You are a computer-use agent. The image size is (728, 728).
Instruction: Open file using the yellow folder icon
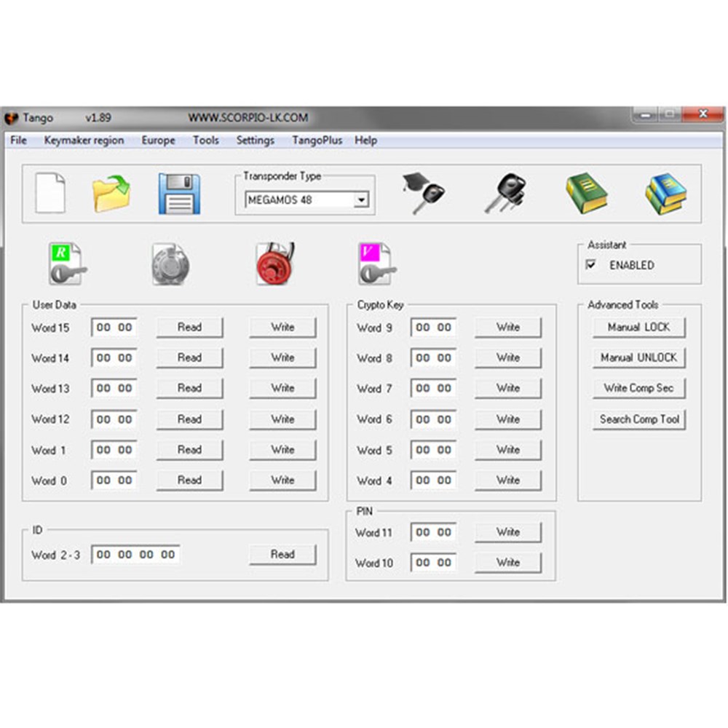(x=111, y=194)
